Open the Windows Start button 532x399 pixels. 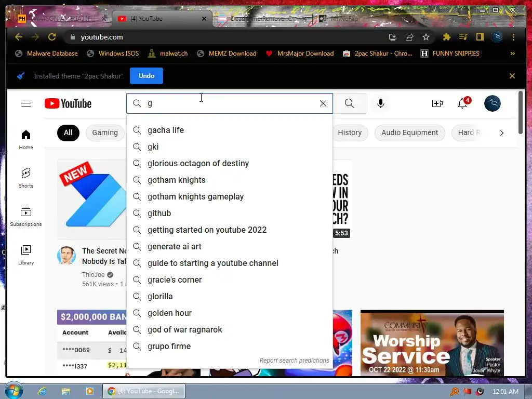[14, 391]
